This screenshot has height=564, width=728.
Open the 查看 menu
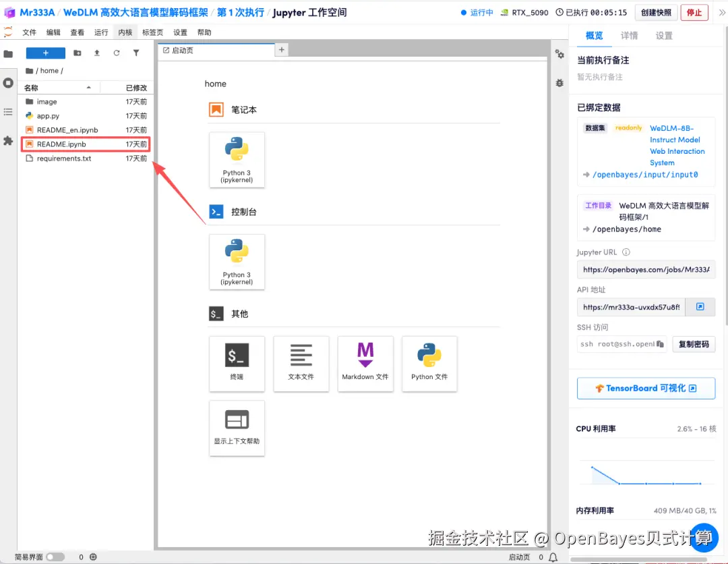(77, 32)
